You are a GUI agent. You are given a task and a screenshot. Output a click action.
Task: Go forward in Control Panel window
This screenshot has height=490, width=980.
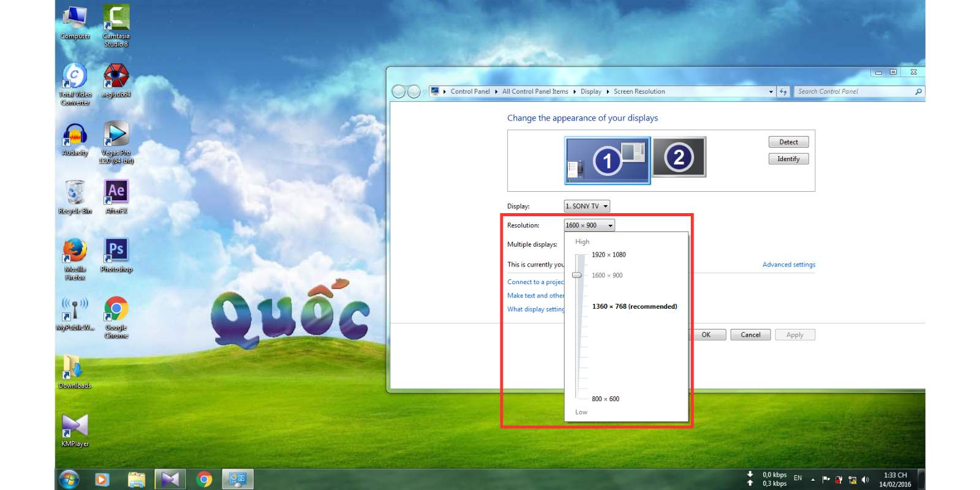point(414,91)
